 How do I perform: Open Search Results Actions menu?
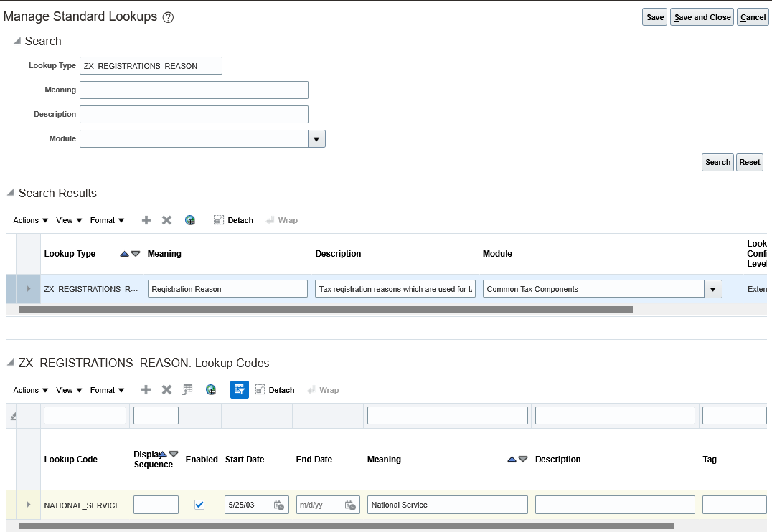[31, 220]
